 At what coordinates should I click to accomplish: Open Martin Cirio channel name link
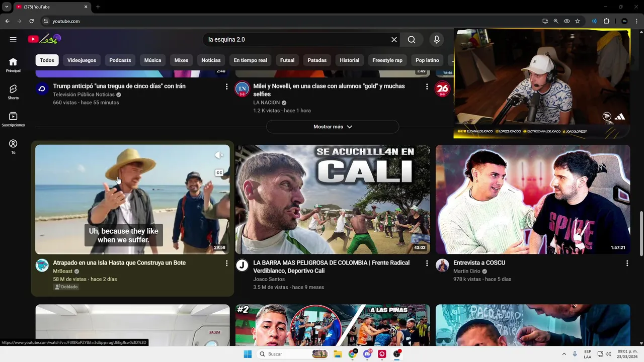[467, 271]
